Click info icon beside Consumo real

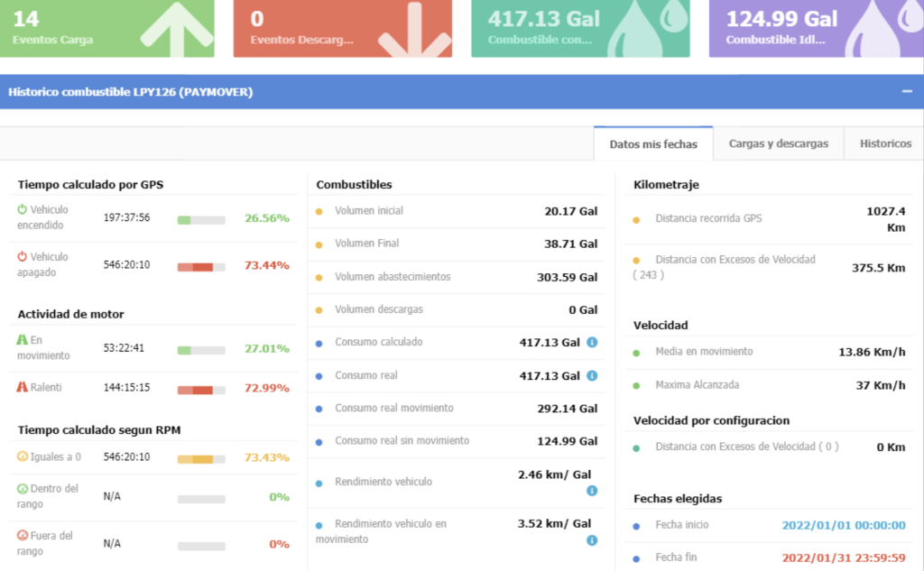(x=592, y=375)
